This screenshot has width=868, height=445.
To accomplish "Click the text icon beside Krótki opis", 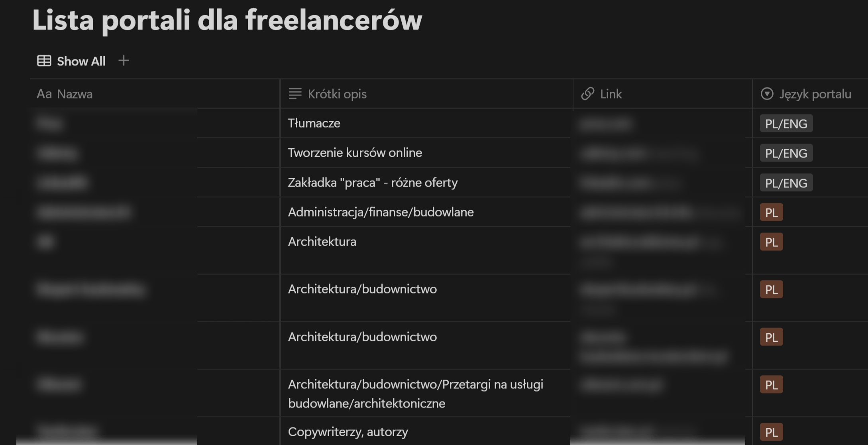I will pos(295,94).
